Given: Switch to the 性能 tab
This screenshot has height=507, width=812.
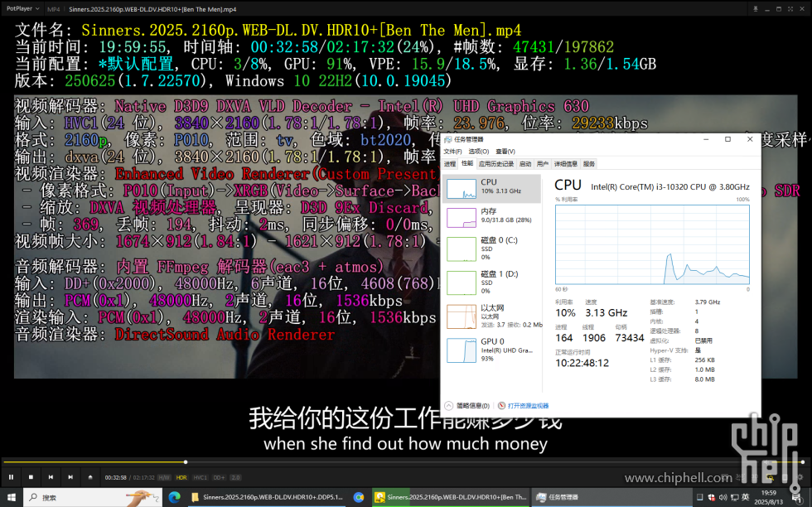Looking at the screenshot, I should pyautogui.click(x=467, y=163).
